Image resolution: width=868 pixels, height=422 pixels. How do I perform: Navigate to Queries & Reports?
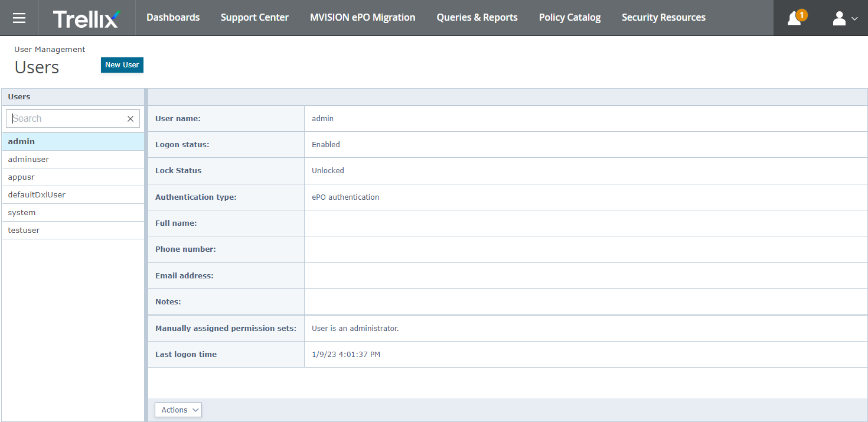[x=477, y=18]
